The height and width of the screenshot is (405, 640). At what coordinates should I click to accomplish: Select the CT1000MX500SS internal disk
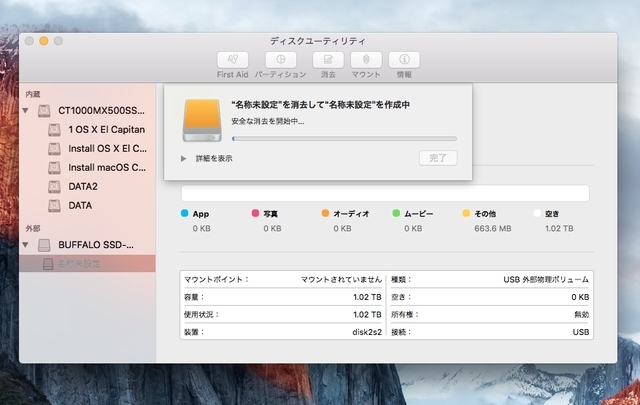[x=100, y=110]
